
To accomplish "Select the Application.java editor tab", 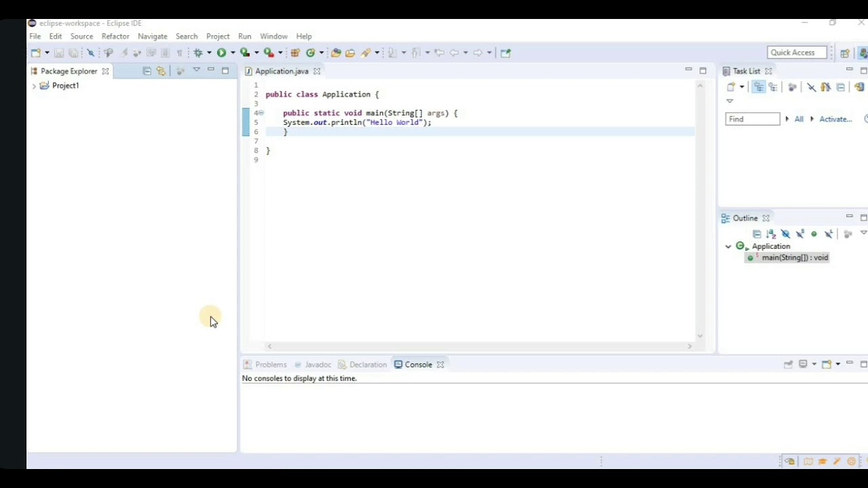I will 281,71.
